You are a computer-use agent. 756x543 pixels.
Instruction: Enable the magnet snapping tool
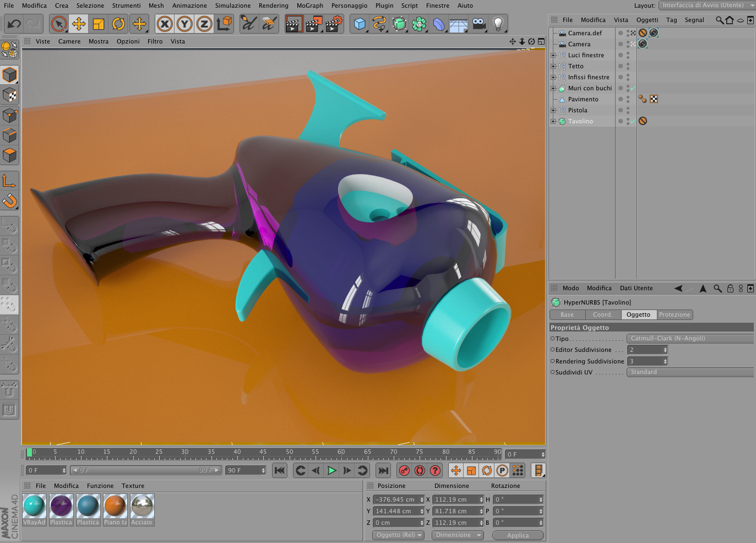tap(9, 201)
